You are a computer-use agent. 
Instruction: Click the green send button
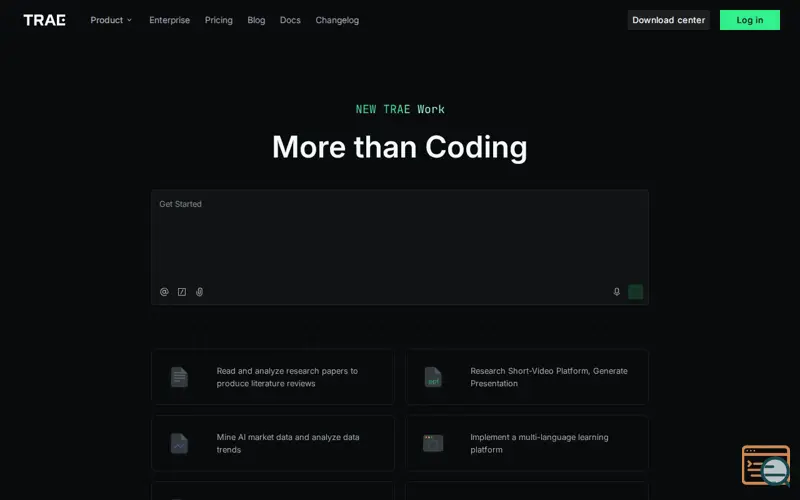coord(635,292)
